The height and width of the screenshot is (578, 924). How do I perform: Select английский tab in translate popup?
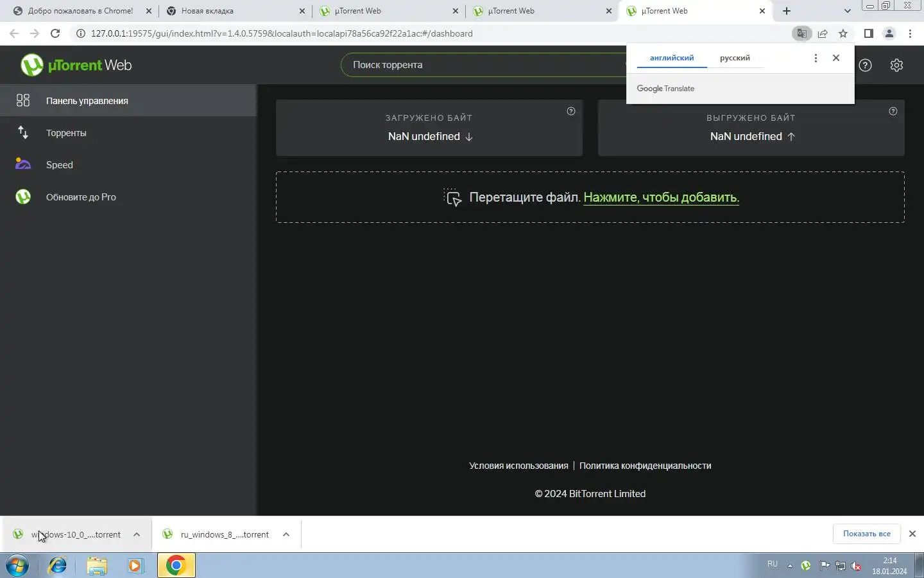672,58
